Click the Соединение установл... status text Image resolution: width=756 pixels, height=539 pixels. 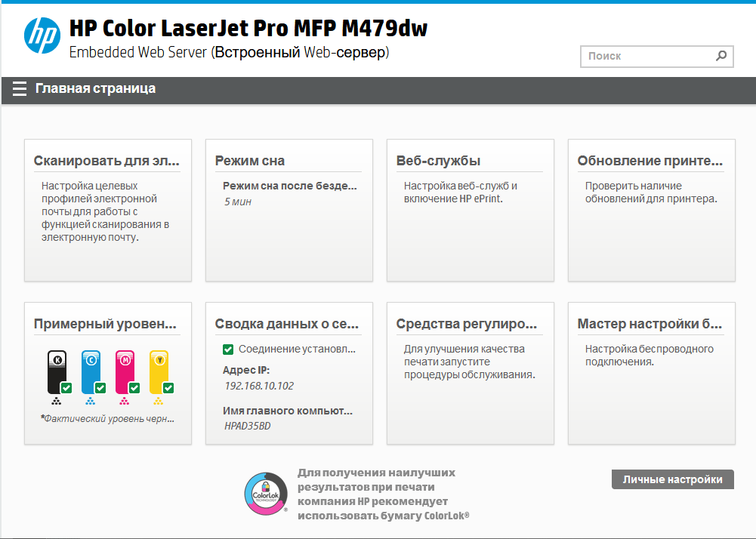297,349
